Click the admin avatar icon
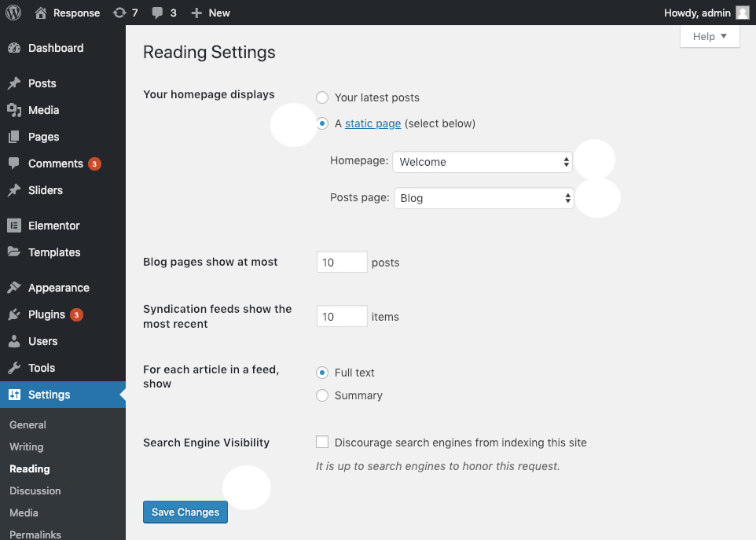This screenshot has height=540, width=756. [743, 13]
